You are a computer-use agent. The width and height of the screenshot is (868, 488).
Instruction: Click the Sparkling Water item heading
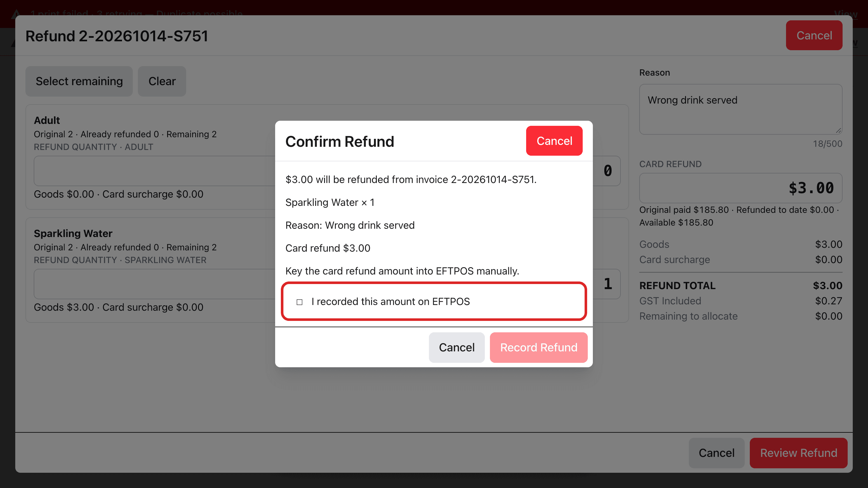(73, 233)
